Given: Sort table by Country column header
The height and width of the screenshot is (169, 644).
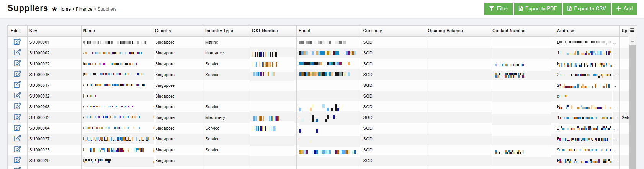Looking at the screenshot, I should pos(163,31).
